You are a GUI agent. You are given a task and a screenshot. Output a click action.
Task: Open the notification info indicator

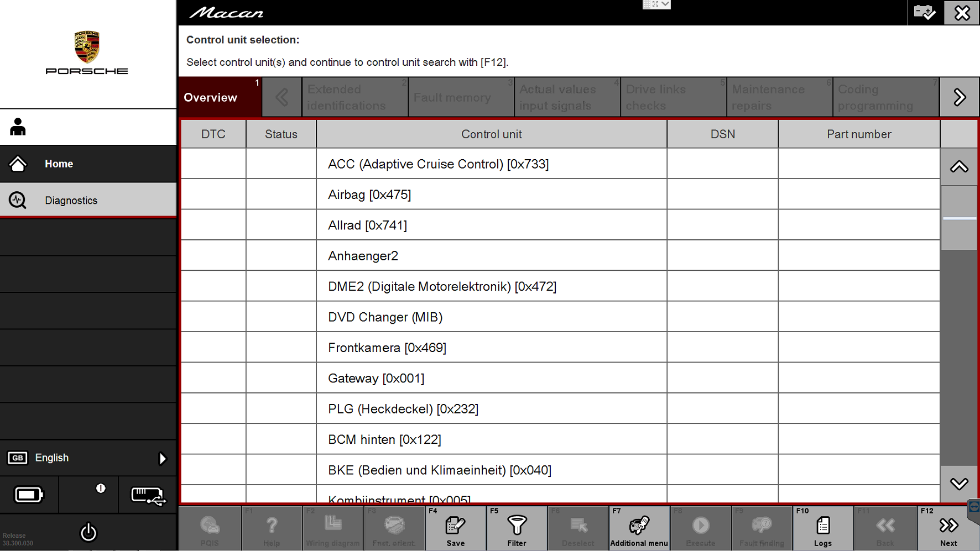click(x=101, y=489)
